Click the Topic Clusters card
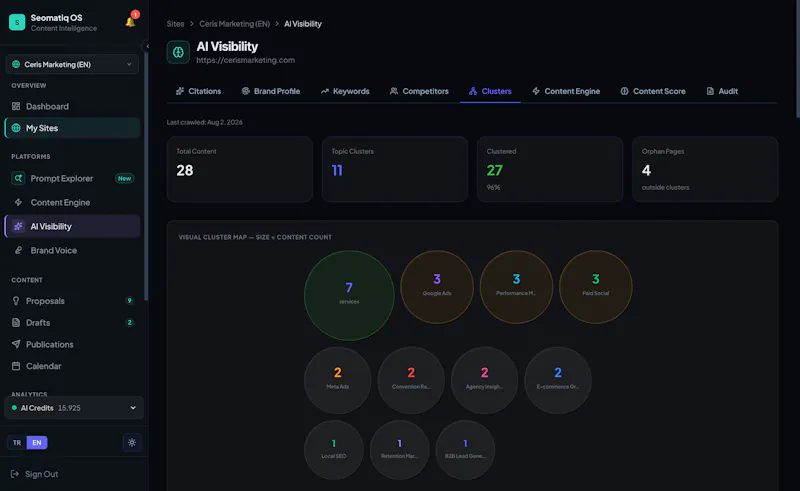This screenshot has height=491, width=800. click(395, 169)
